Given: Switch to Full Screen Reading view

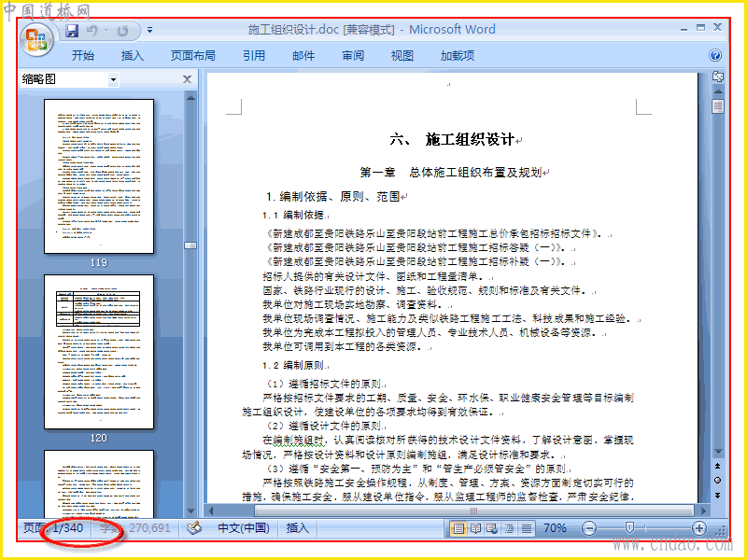Looking at the screenshot, I should pyautogui.click(x=475, y=528).
